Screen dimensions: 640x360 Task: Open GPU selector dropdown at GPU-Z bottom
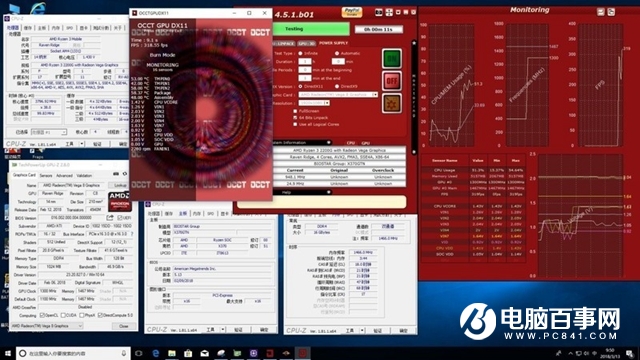47,326
